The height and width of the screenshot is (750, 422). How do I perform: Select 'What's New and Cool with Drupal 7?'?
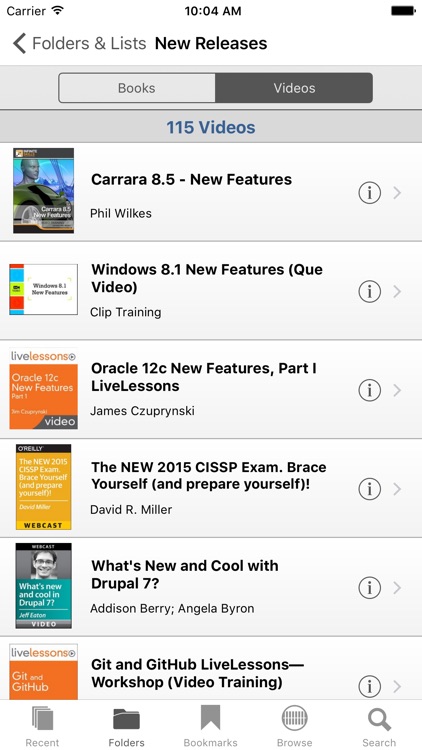coord(185,574)
